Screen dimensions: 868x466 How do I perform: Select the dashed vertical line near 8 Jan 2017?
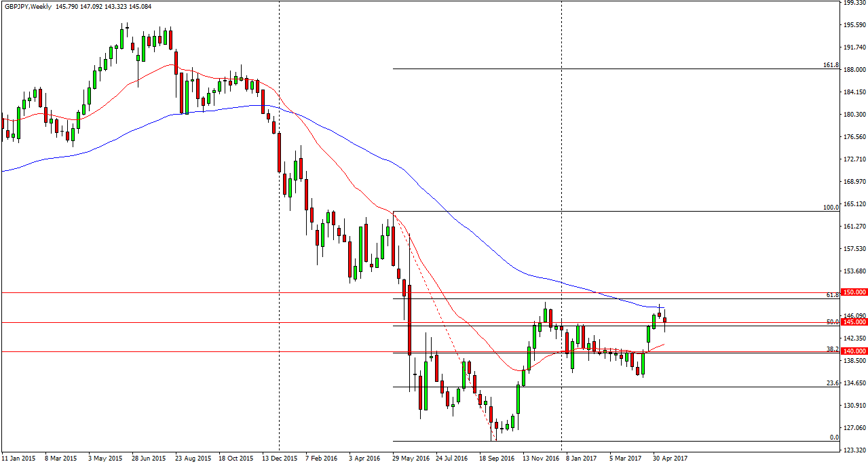[561, 203]
